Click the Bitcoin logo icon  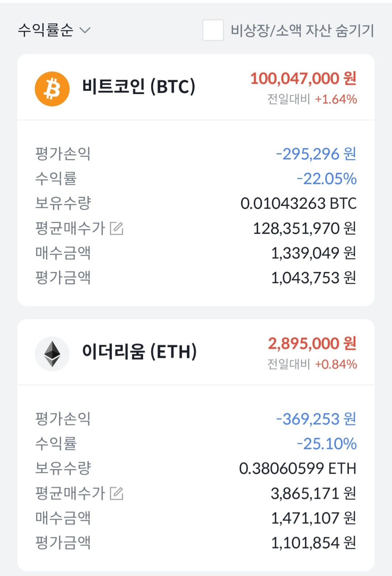(52, 88)
